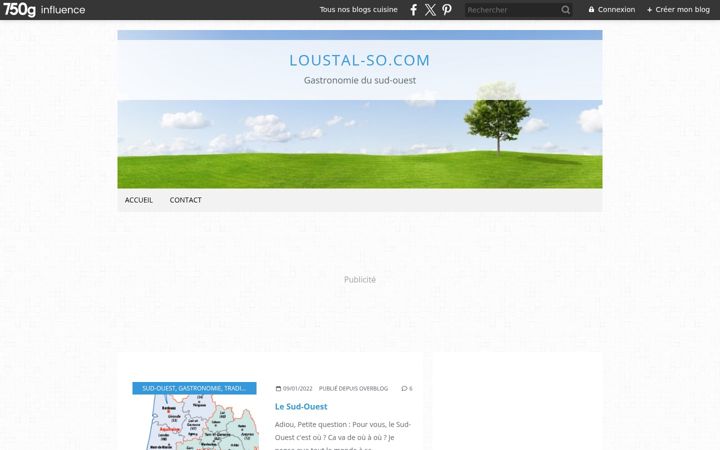Click the comment bubble icon on Le Sud-Ouest post
Viewport: 720px width, 450px height.
[404, 388]
